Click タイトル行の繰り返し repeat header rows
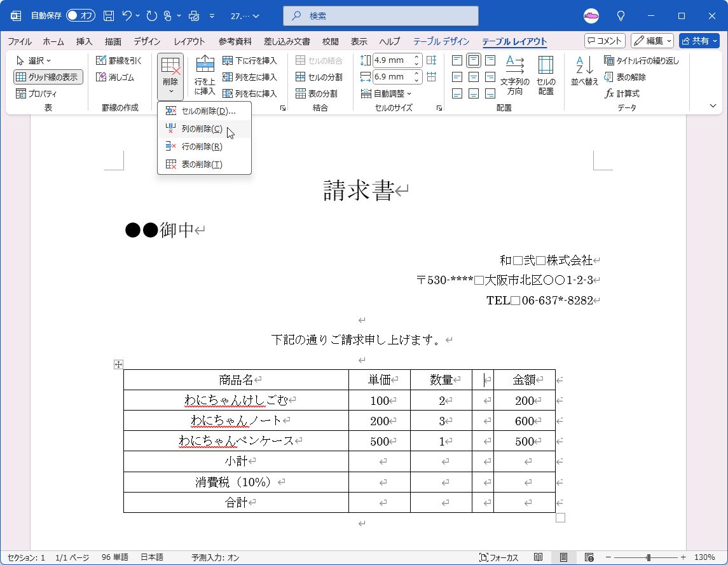Image resolution: width=728 pixels, height=565 pixels. (642, 60)
